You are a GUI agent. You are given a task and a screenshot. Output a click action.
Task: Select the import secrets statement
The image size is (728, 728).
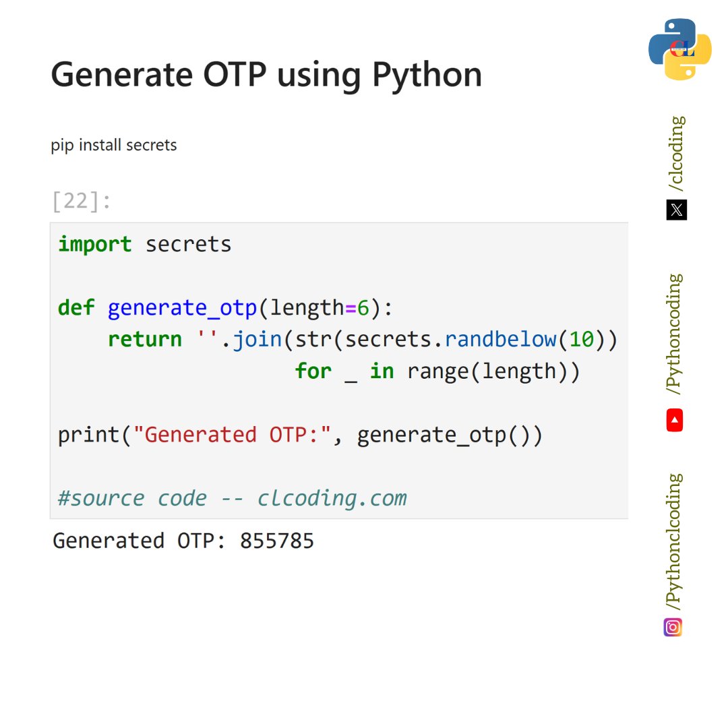(x=145, y=244)
